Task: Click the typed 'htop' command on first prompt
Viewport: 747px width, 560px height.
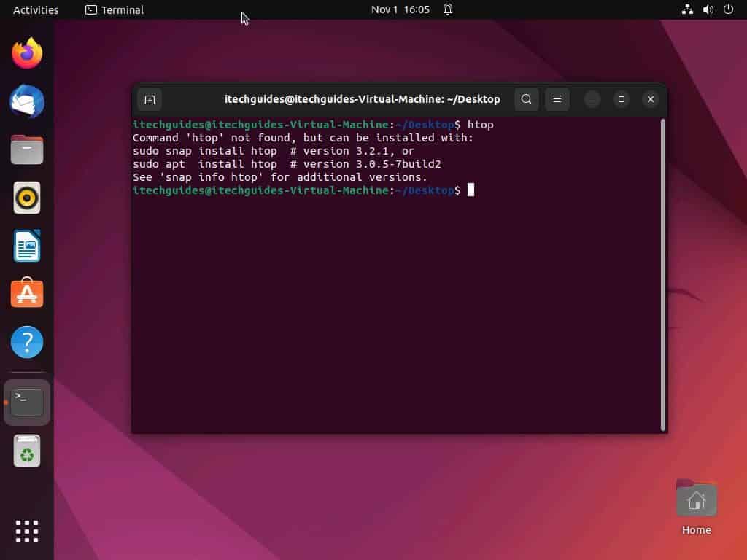Action: 480,125
